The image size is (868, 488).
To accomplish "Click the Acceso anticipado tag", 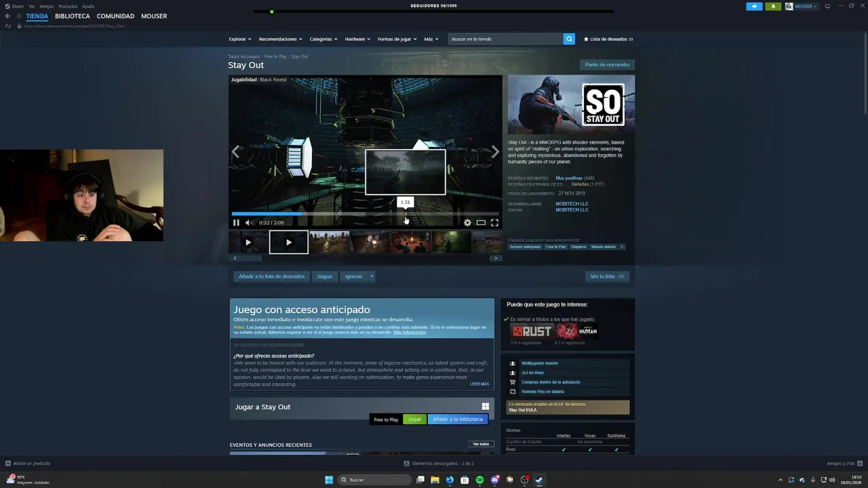I will 526,247.
